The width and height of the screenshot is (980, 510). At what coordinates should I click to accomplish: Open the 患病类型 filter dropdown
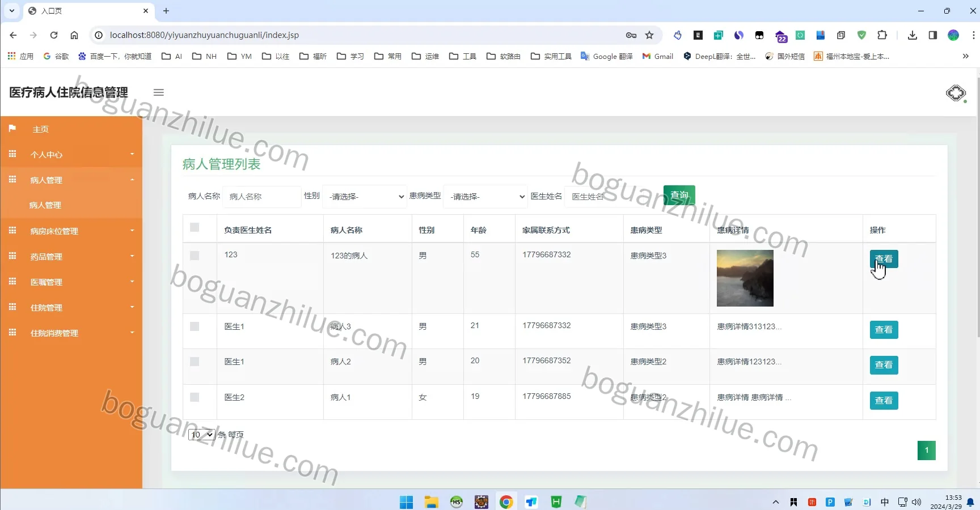pyautogui.click(x=485, y=197)
